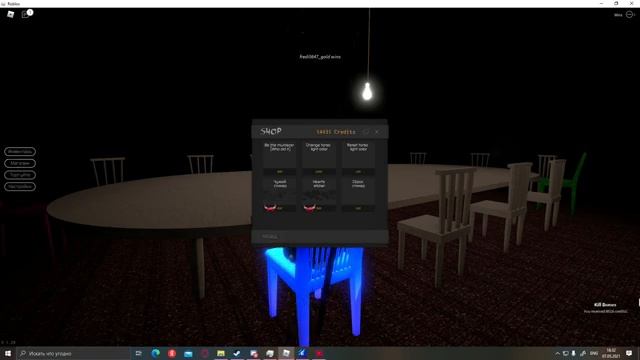
Task: Click the tray icon left of ENG
Action: [583, 353]
